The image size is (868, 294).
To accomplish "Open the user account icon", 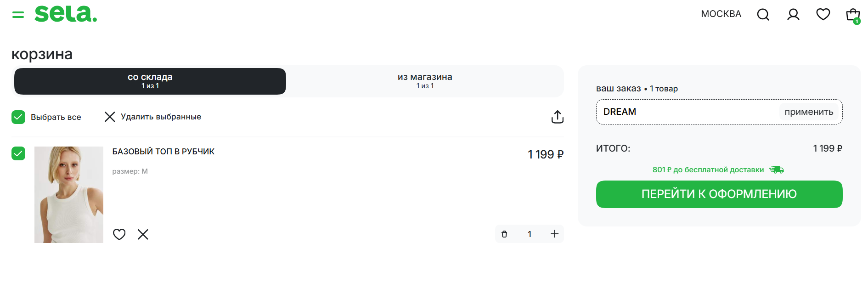I will 793,15.
